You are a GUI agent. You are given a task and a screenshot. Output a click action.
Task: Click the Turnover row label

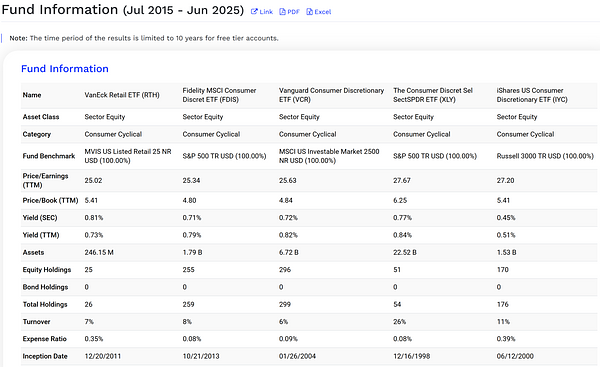pyautogui.click(x=36, y=321)
